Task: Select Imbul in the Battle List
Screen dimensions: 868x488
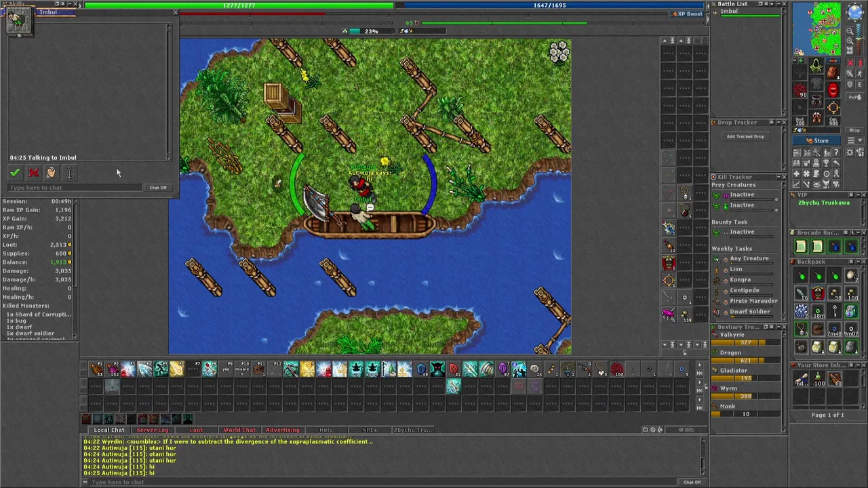Action: click(x=729, y=12)
